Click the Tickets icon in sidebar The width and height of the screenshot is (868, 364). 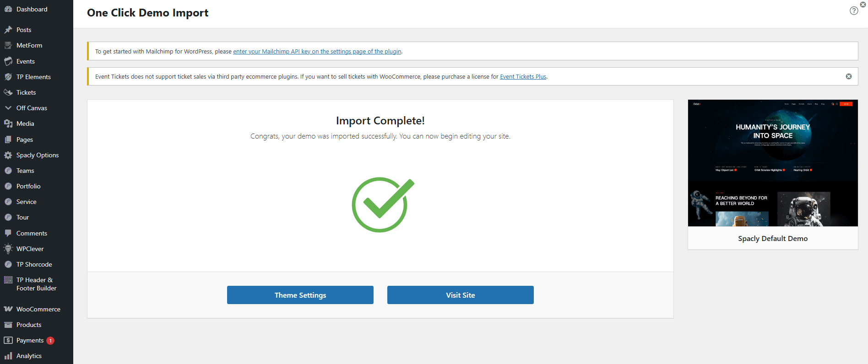coord(8,92)
